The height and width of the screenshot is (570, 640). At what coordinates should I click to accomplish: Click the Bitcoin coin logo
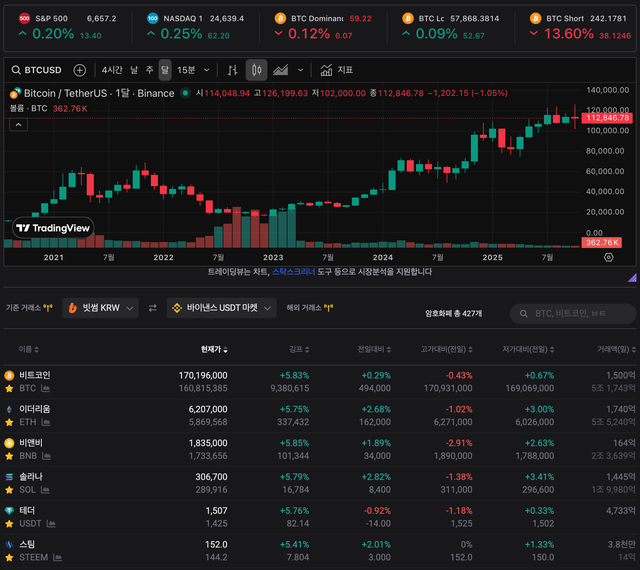(9, 375)
